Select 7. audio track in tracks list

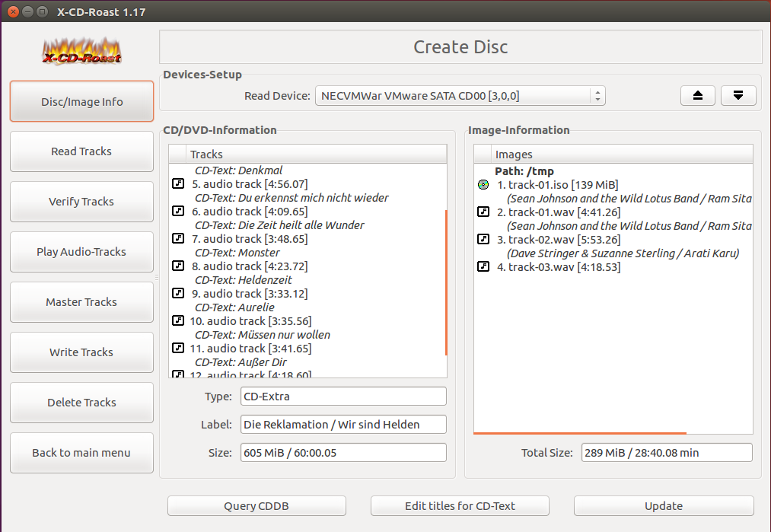(x=250, y=239)
